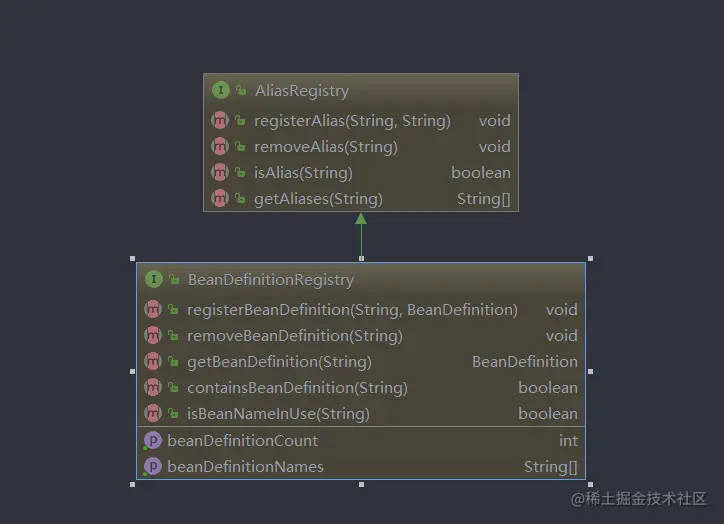
Task: Select the beanDefinitionCount property
Action: click(242, 440)
